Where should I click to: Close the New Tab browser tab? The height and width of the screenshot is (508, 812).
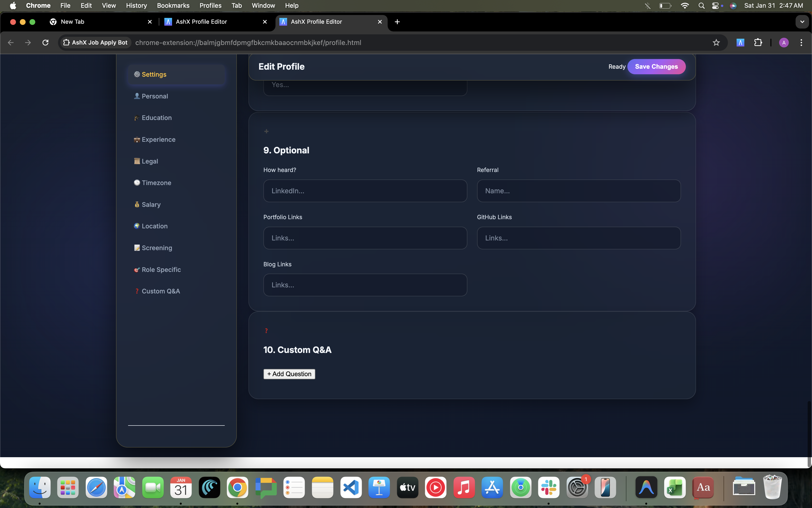(150, 22)
